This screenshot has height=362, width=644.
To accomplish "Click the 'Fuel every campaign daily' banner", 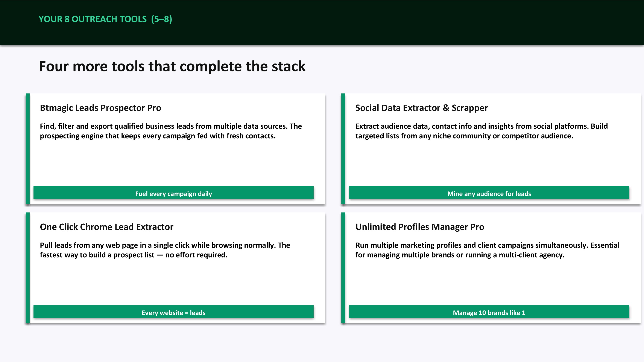I will point(173,193).
